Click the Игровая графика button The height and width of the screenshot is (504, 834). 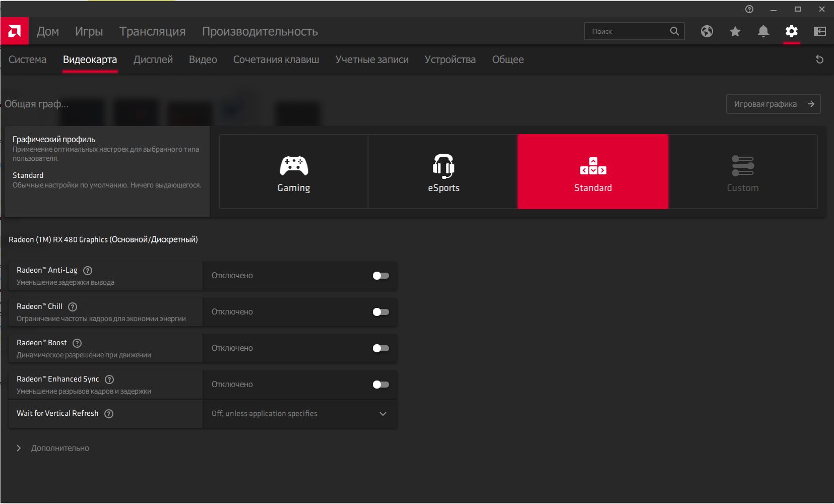tap(774, 104)
